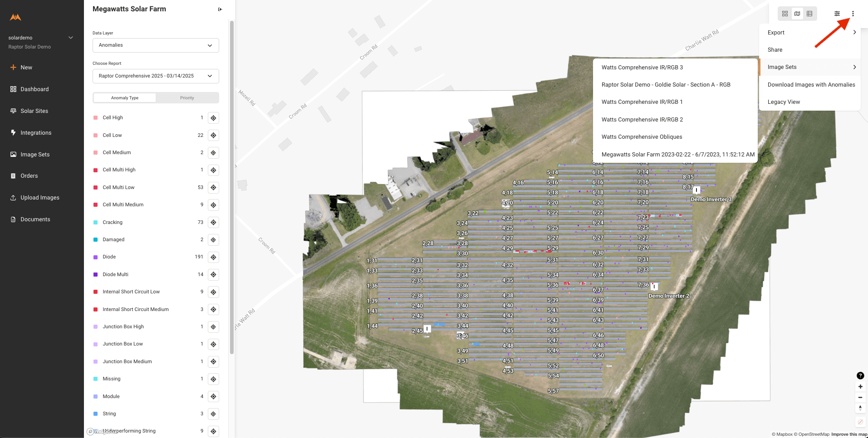Locate Diode anomalies on map
This screenshot has width=868, height=438.
point(213,257)
